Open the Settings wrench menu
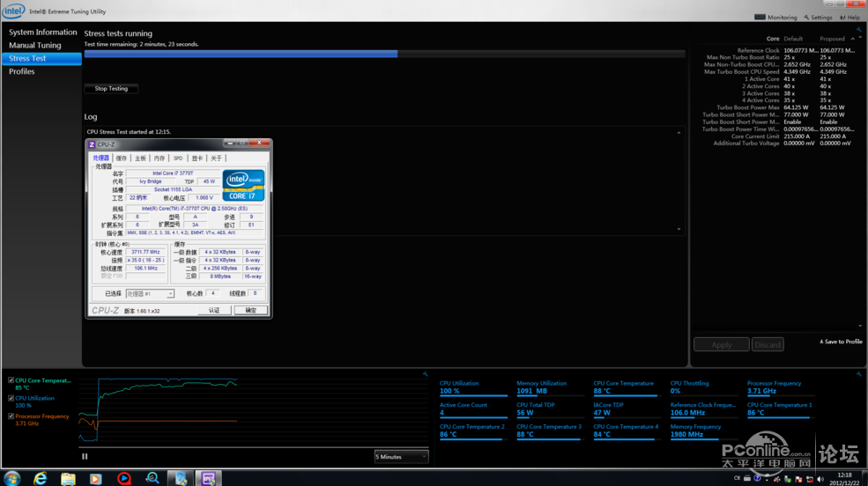The height and width of the screenshot is (486, 868). point(818,17)
